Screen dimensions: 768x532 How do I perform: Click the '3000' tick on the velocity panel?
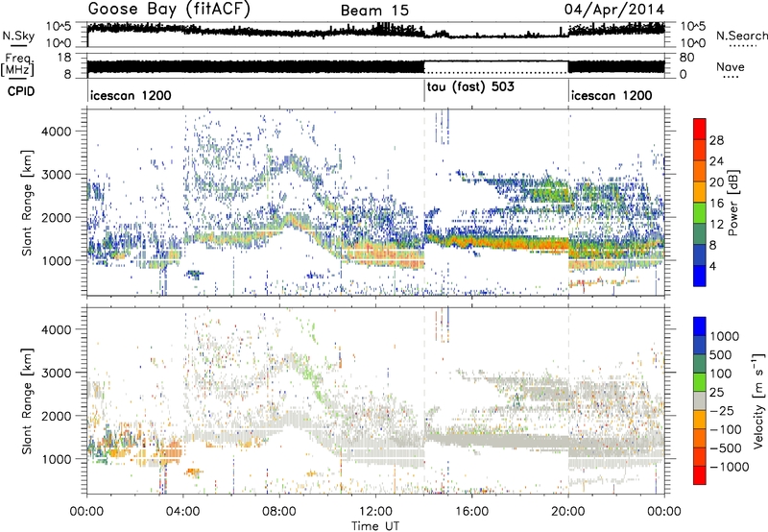point(56,373)
